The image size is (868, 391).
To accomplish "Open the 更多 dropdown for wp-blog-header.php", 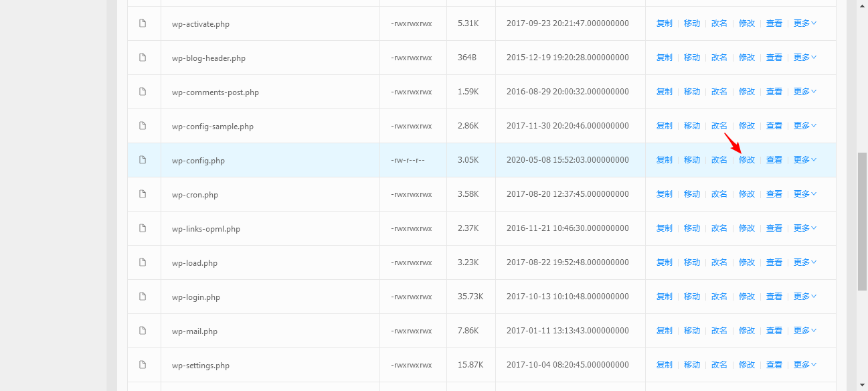I will 805,58.
